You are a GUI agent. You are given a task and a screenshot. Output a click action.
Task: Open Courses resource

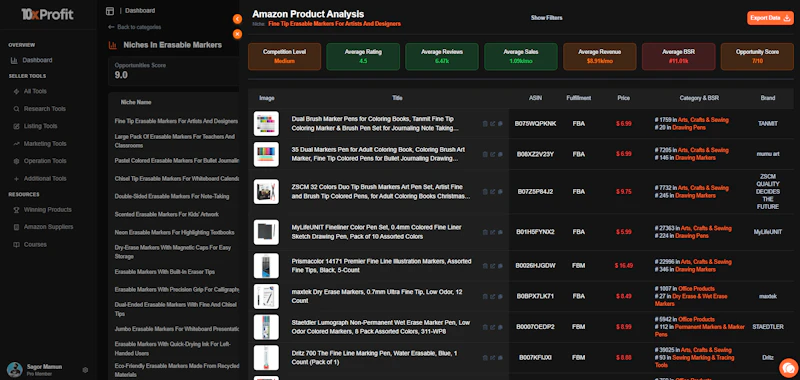[x=30, y=244]
